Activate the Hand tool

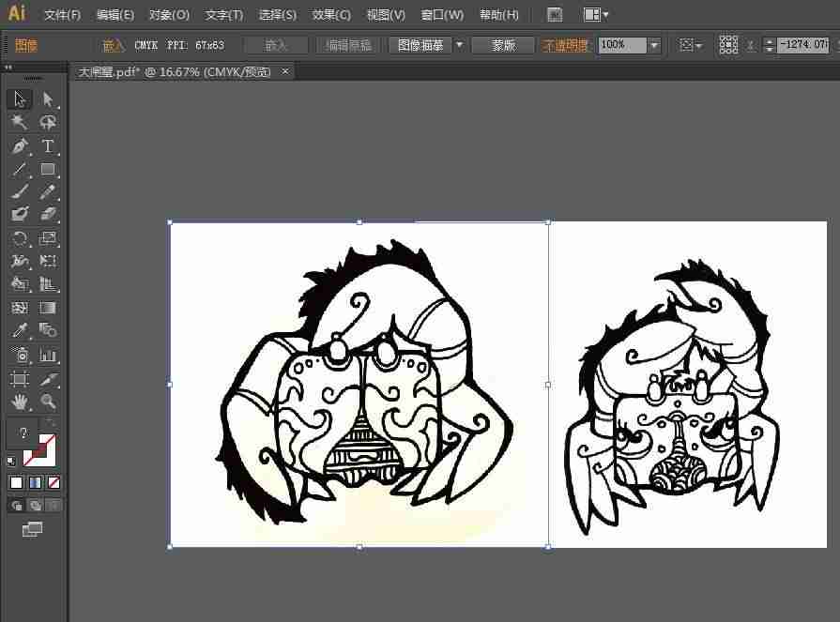pyautogui.click(x=20, y=401)
